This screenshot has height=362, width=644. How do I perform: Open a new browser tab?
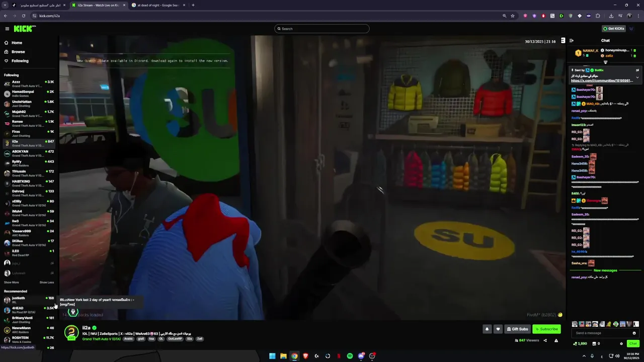193,5
